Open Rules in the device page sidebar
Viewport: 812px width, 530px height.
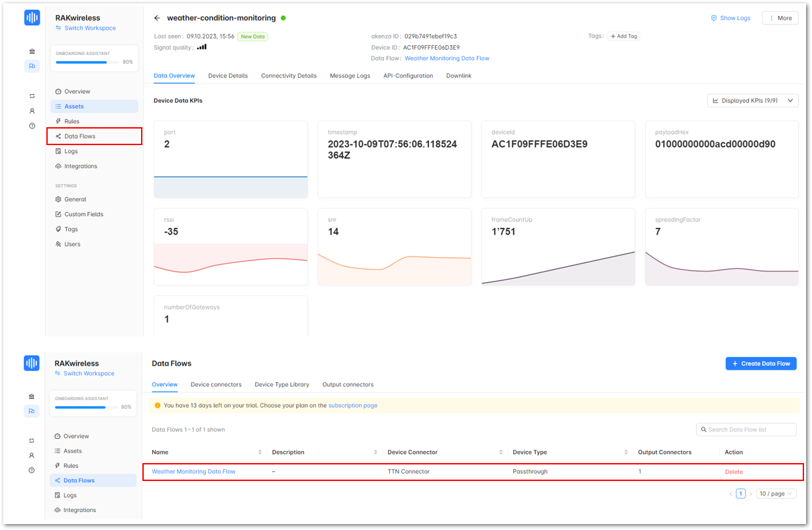tap(94, 121)
